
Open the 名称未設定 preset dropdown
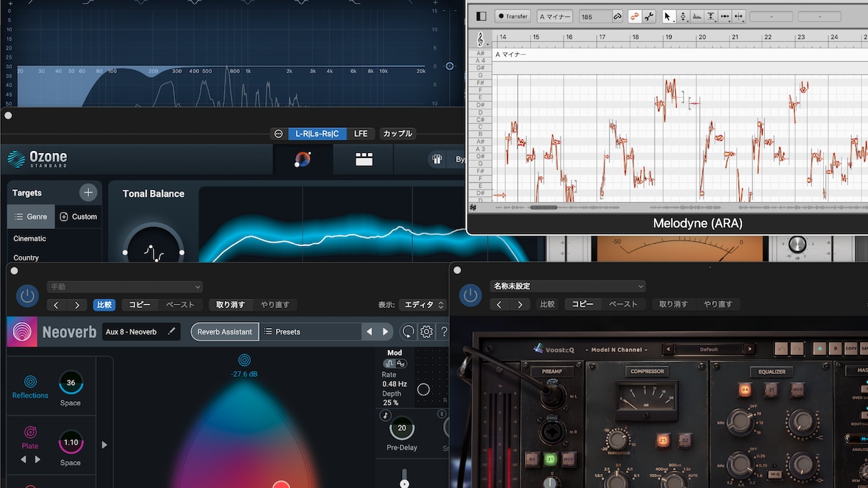tap(568, 286)
